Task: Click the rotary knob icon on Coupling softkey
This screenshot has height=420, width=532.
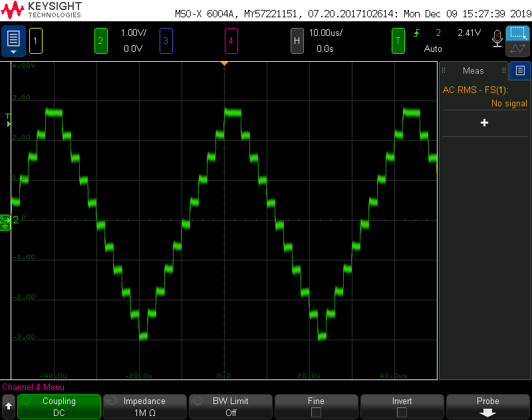Action: coord(25,401)
